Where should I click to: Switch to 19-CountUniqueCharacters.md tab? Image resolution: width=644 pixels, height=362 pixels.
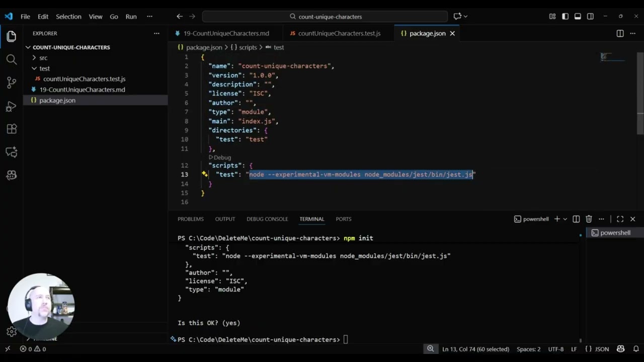[225, 33]
